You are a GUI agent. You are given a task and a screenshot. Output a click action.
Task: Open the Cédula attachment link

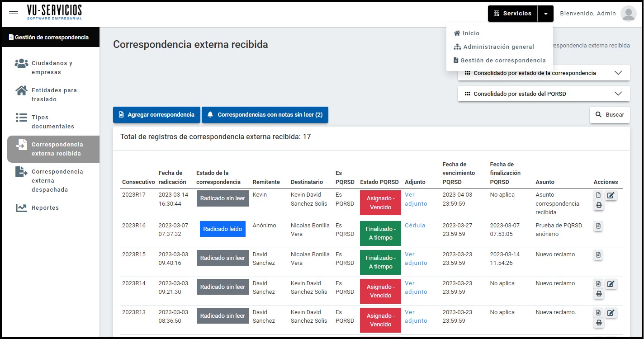[415, 226]
